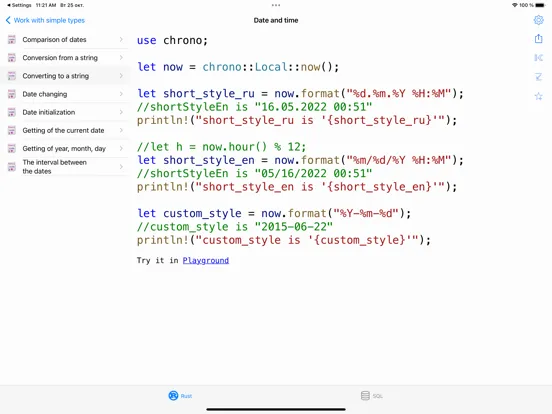Tap the three dots multitasking indicator
The width and height of the screenshot is (552, 414).
pos(276,5)
